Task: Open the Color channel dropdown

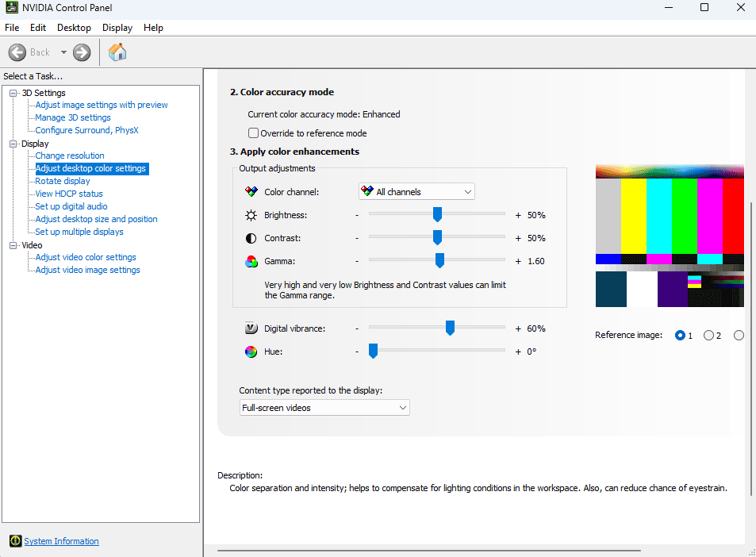Action: pyautogui.click(x=416, y=192)
